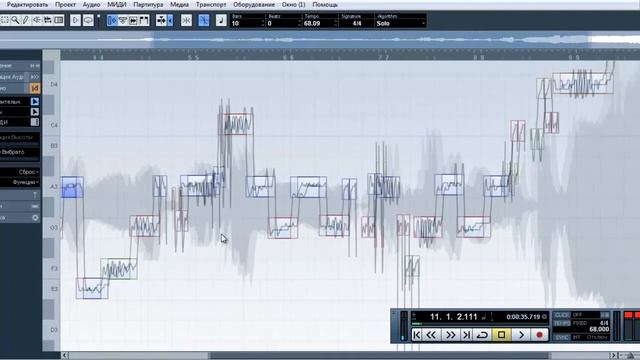Click the Beats value field showing 0
The image size is (640, 360).
point(284,24)
